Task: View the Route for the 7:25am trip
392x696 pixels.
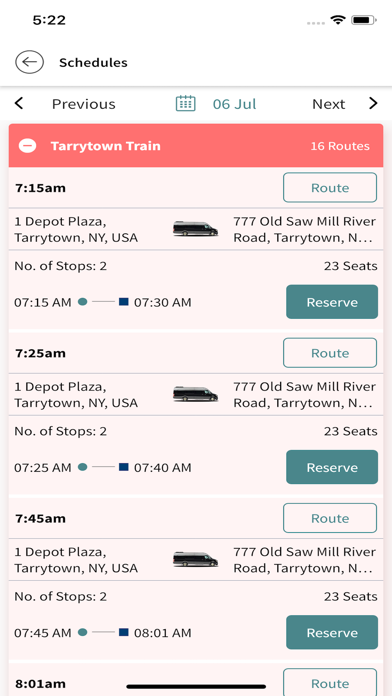Action: 330,353
